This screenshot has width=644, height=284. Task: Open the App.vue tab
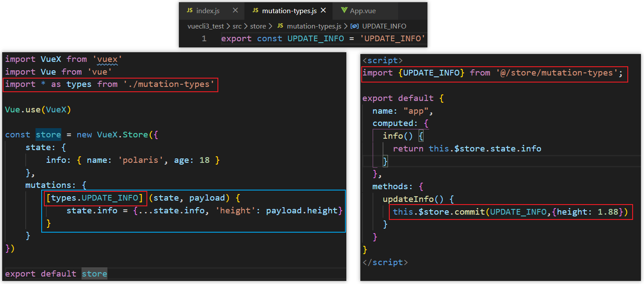363,11
